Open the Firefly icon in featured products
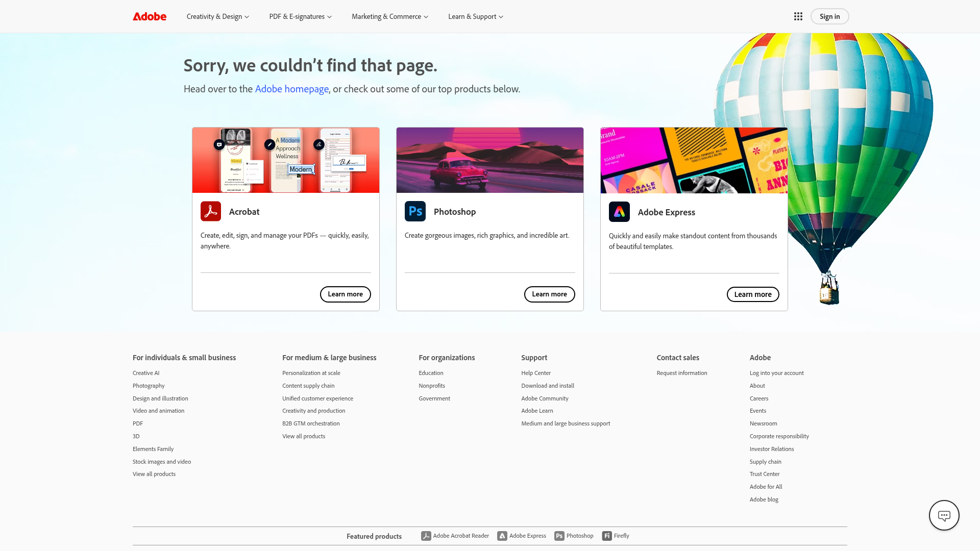This screenshot has height=551, width=980. pos(607,536)
